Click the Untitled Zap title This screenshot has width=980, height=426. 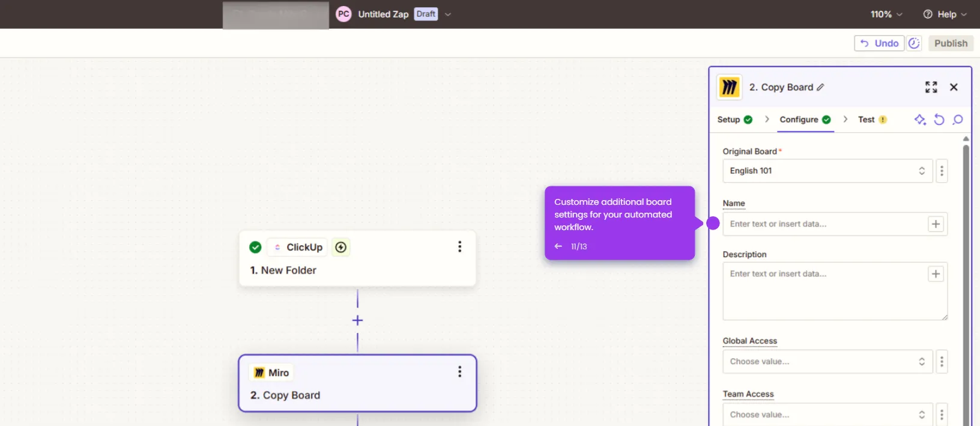(x=383, y=14)
